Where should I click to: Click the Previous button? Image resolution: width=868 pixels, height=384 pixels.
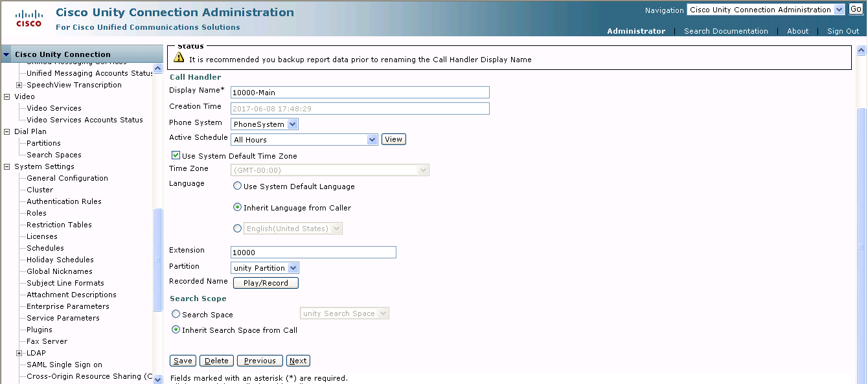[260, 361]
